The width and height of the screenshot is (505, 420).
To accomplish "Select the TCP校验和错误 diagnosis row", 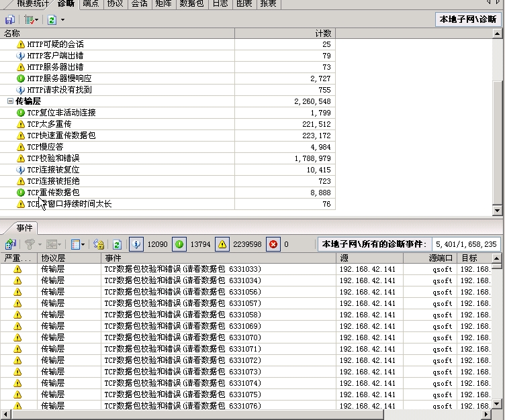I will pyautogui.click(x=53, y=158).
